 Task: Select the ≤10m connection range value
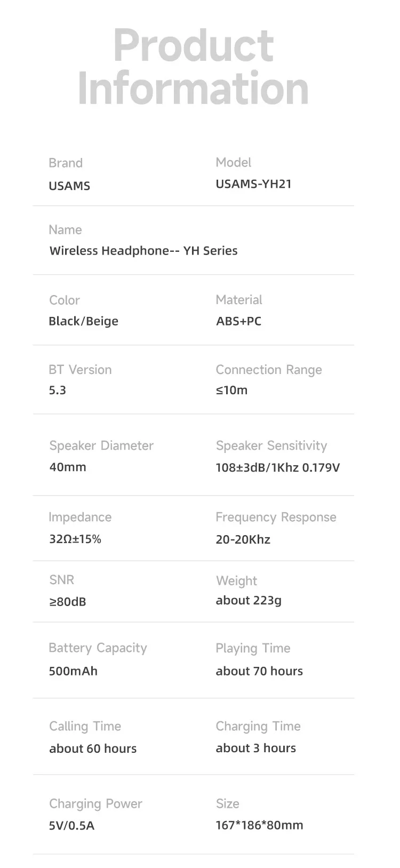click(231, 390)
